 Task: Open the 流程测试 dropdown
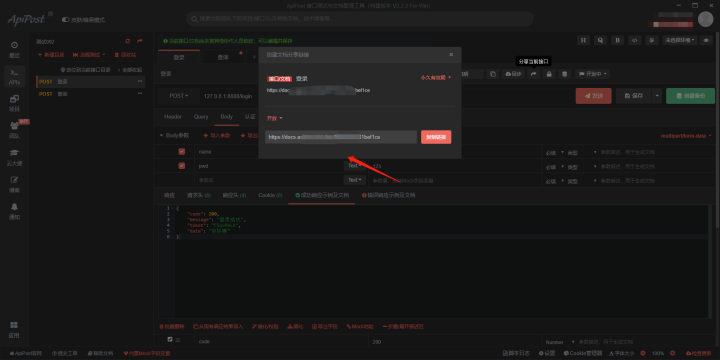pyautogui.click(x=89, y=55)
